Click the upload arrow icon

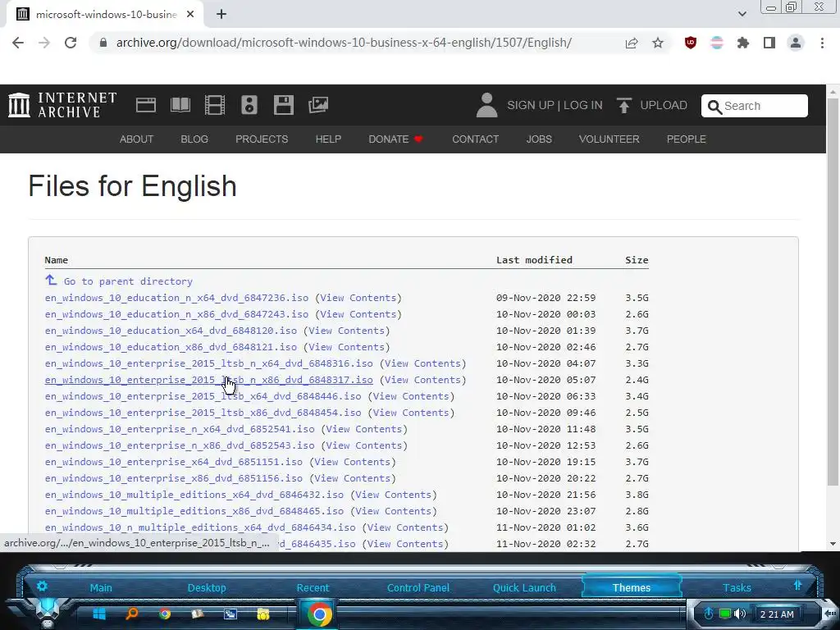pyautogui.click(x=623, y=105)
